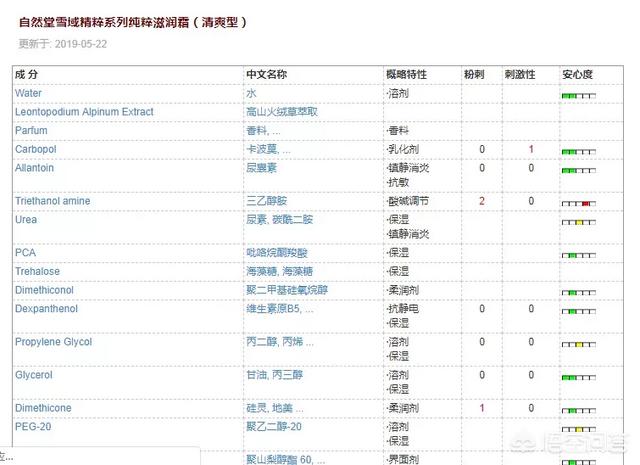This screenshot has width=640, height=465.
Task: Click acne value 2 for Triethanol amine
Action: (482, 201)
